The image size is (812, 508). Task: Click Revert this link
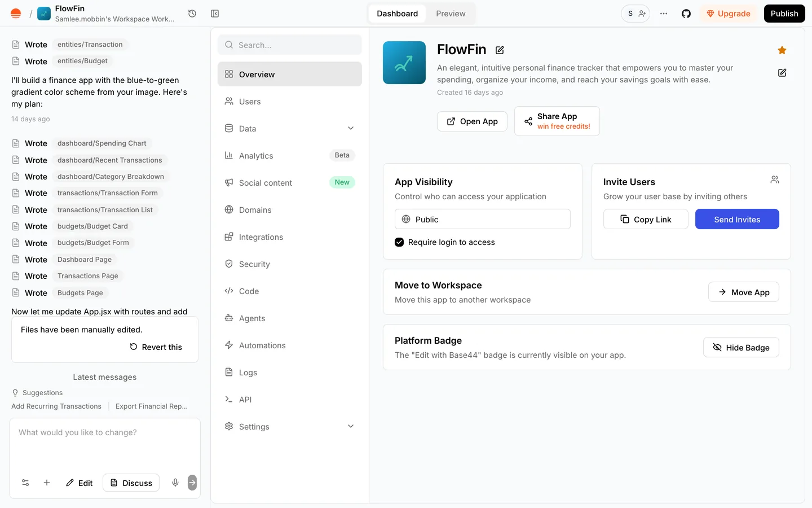point(156,347)
